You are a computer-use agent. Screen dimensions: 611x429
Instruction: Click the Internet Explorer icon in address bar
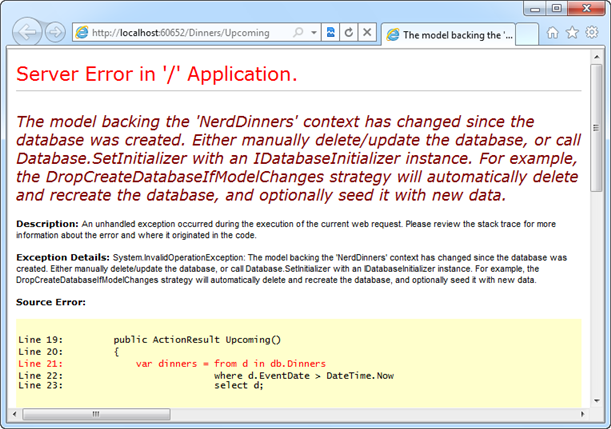coord(82,32)
